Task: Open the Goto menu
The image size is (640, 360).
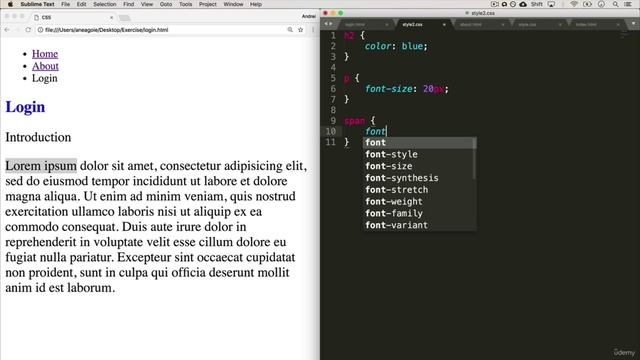Action: (166, 4)
